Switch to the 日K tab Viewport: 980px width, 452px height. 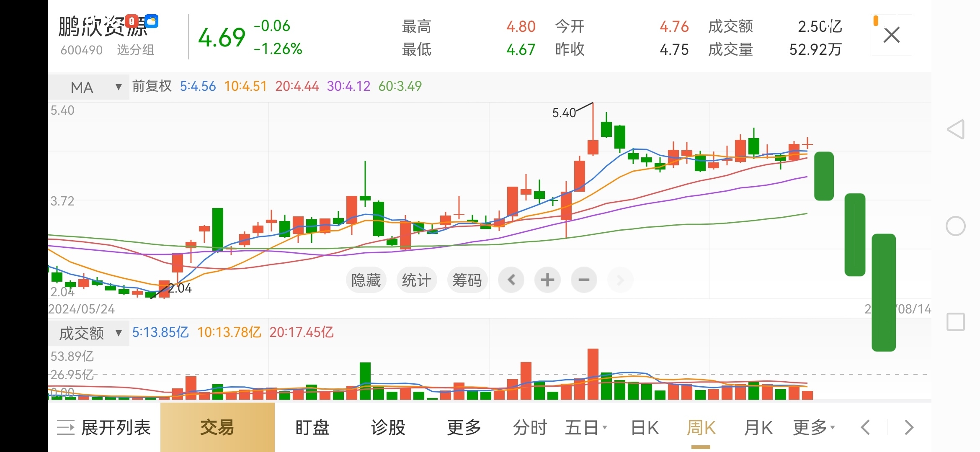pyautogui.click(x=645, y=428)
